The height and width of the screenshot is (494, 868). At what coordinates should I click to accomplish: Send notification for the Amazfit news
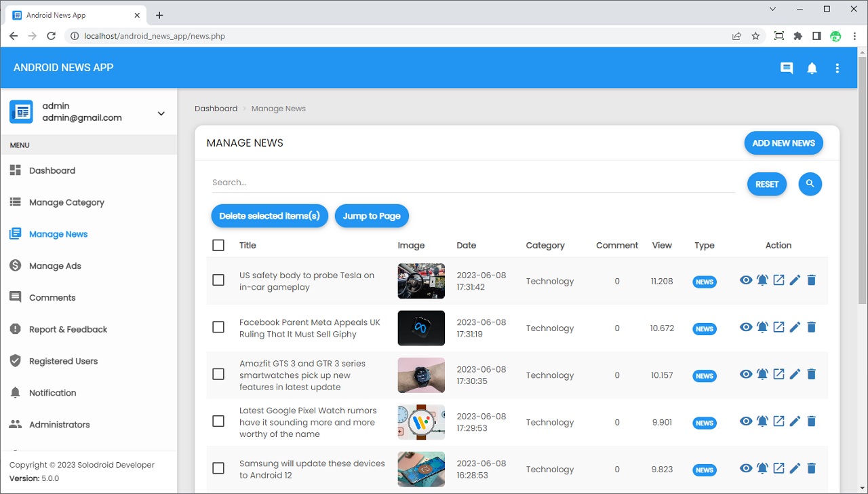pyautogui.click(x=762, y=374)
